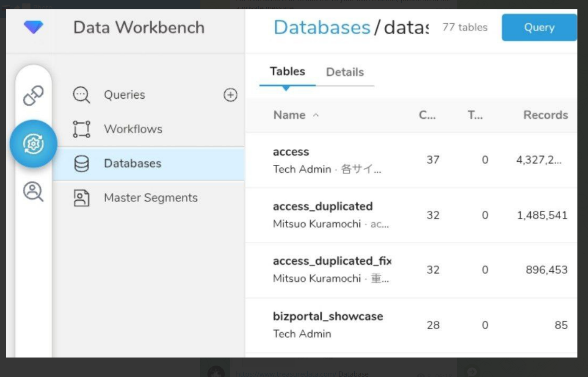588x377 pixels.
Task: Switch to the Details tab
Action: pyautogui.click(x=345, y=72)
